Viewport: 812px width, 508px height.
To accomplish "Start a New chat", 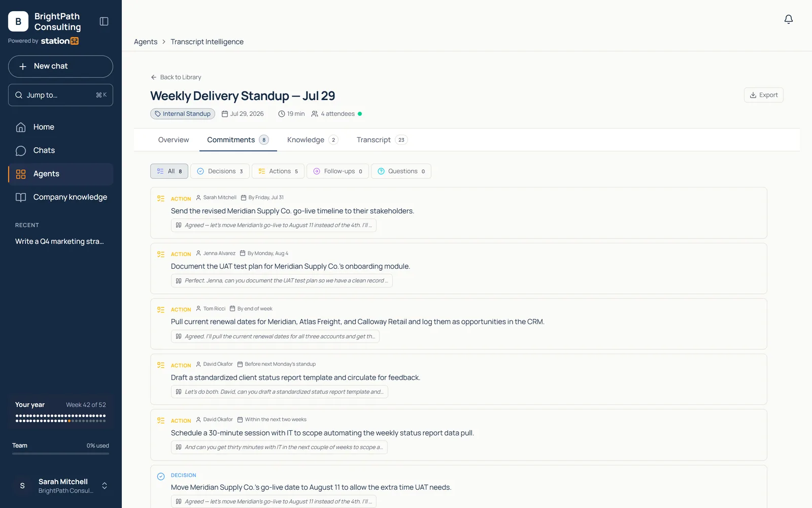I will [x=60, y=67].
